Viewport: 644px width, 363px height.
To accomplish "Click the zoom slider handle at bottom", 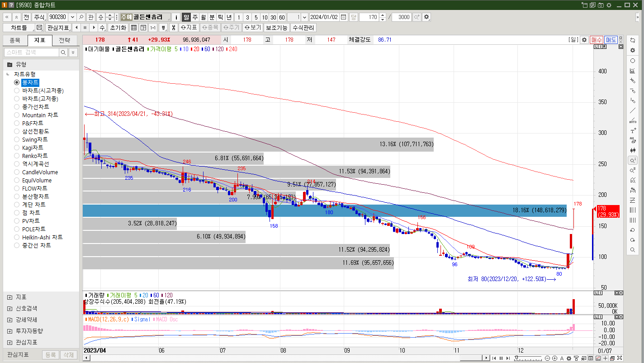I will pos(516,358).
